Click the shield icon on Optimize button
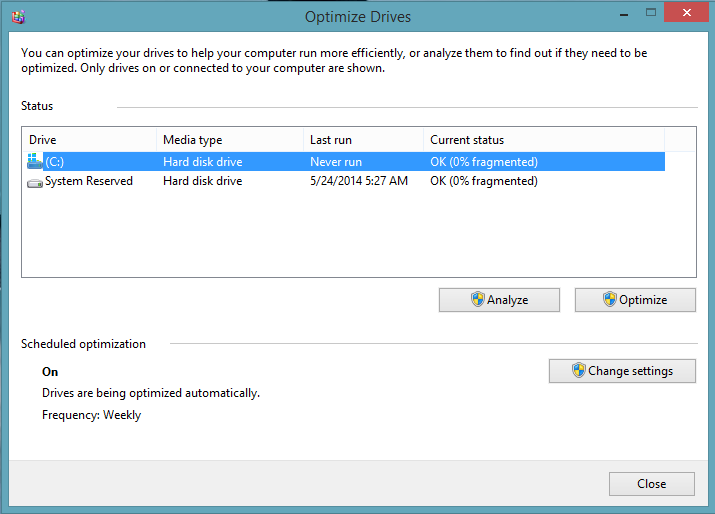This screenshot has width=715, height=514. (610, 300)
